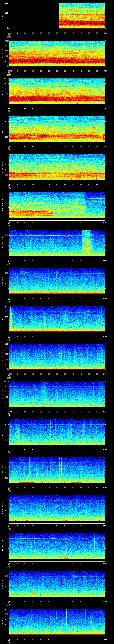Click the spectrogram panel starting at 5:18:00

pyautogui.click(x=57, y=546)
